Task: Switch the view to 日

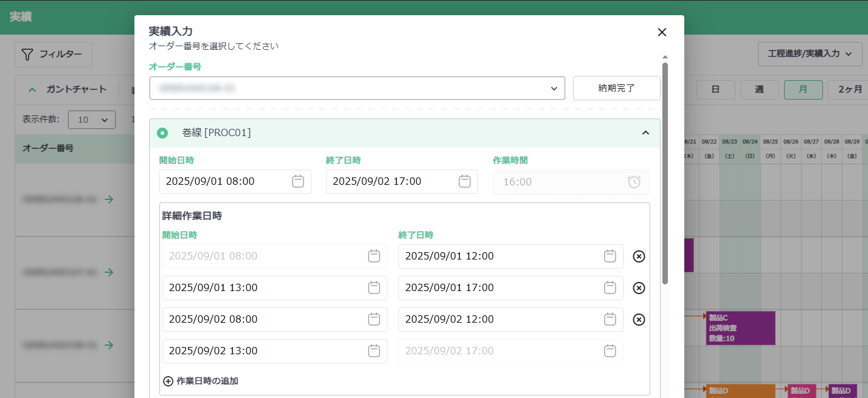Action: click(715, 90)
